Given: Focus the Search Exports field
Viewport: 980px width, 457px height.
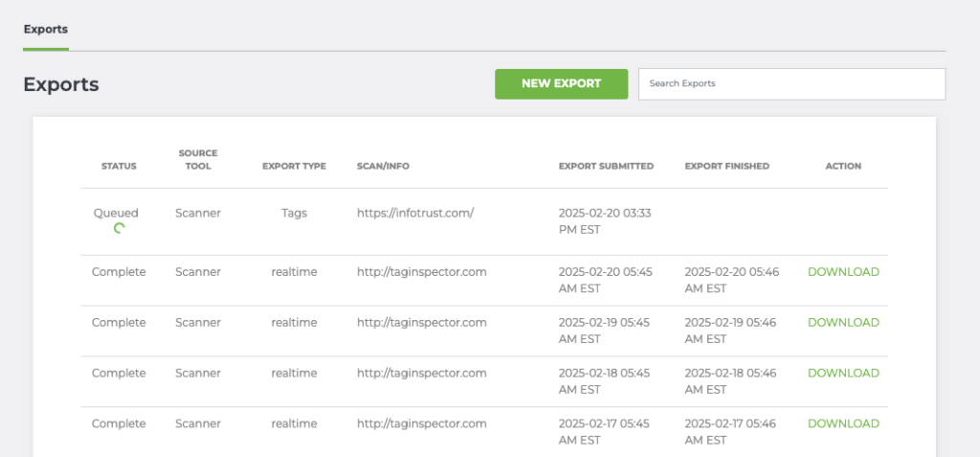Looking at the screenshot, I should [x=791, y=84].
